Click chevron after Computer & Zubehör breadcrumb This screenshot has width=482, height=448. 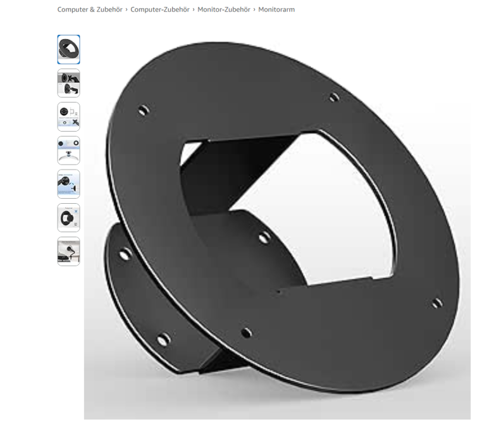127,9
